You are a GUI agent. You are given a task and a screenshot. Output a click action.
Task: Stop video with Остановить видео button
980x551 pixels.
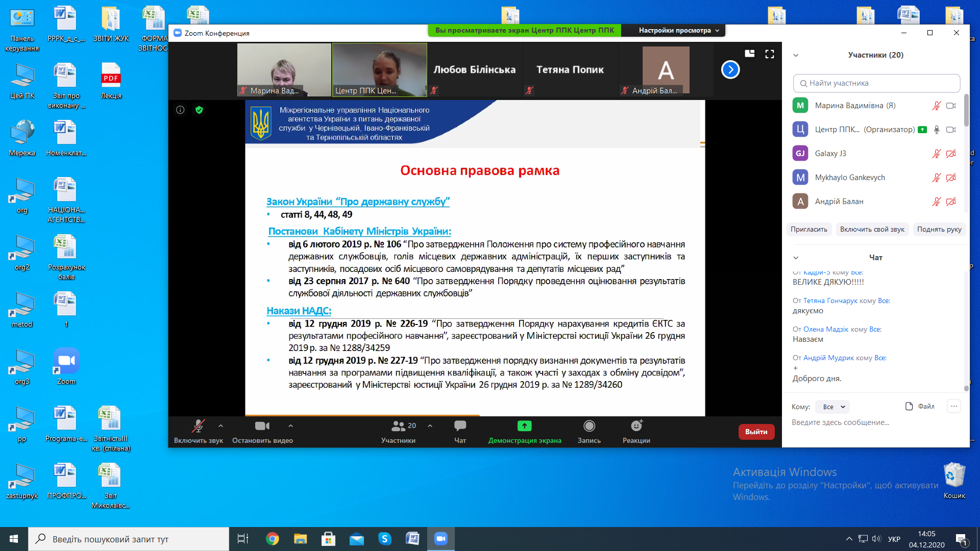tap(262, 432)
